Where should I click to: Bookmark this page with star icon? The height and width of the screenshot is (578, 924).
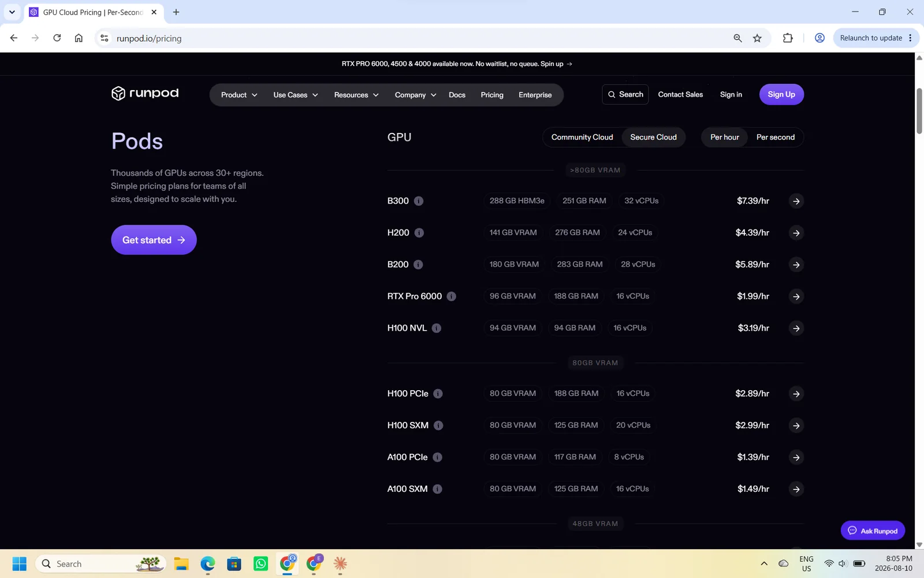757,38
